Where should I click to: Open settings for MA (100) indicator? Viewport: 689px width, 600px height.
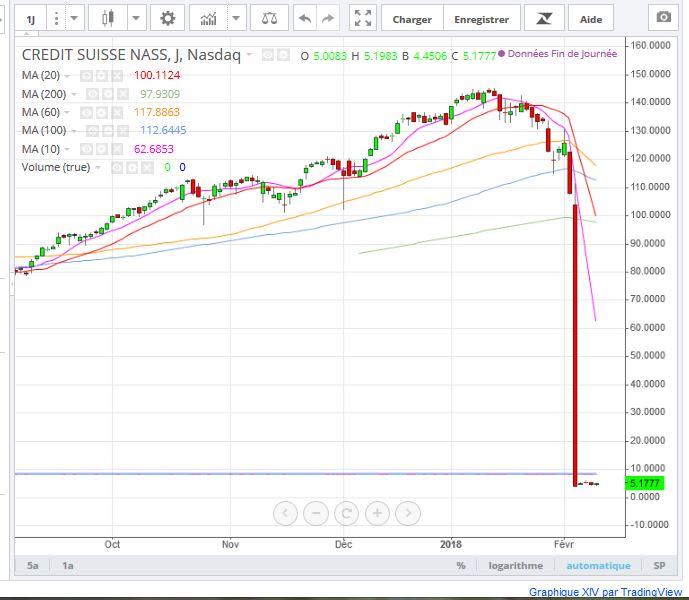pos(108,131)
